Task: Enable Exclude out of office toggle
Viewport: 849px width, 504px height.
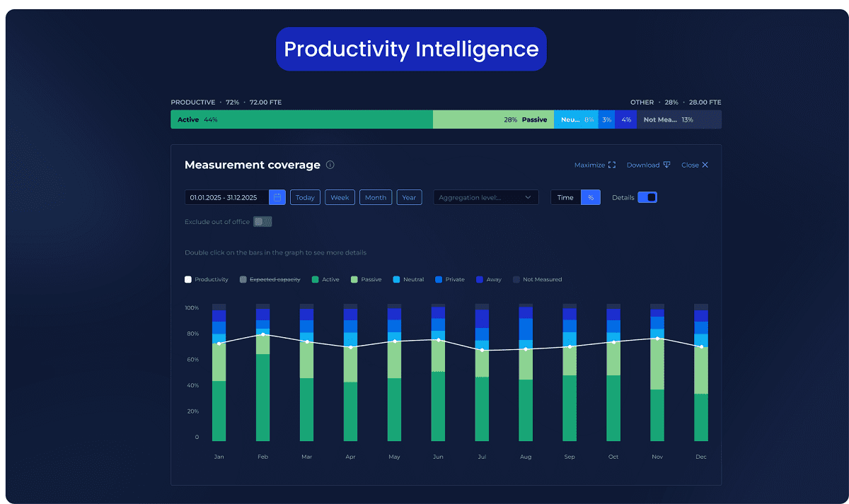Action: pyautogui.click(x=262, y=222)
